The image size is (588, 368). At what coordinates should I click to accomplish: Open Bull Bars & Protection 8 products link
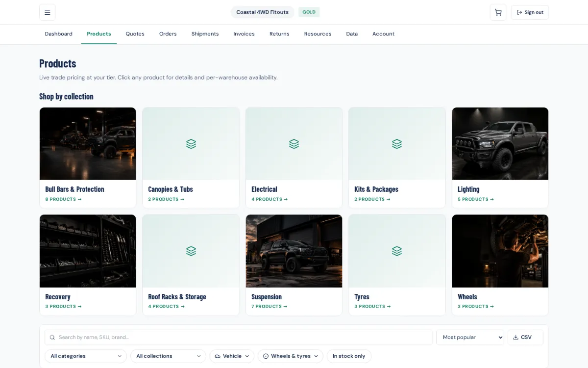pyautogui.click(x=64, y=199)
